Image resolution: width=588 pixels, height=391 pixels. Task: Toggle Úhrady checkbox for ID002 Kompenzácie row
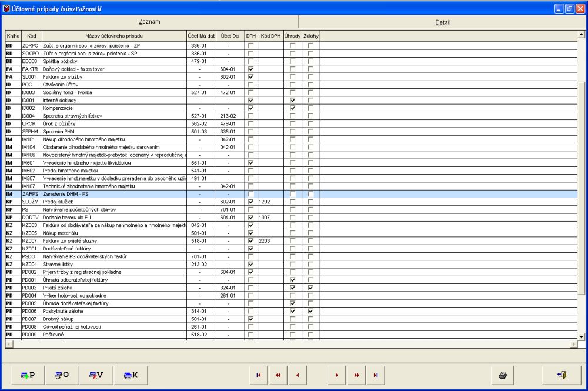(x=292, y=108)
